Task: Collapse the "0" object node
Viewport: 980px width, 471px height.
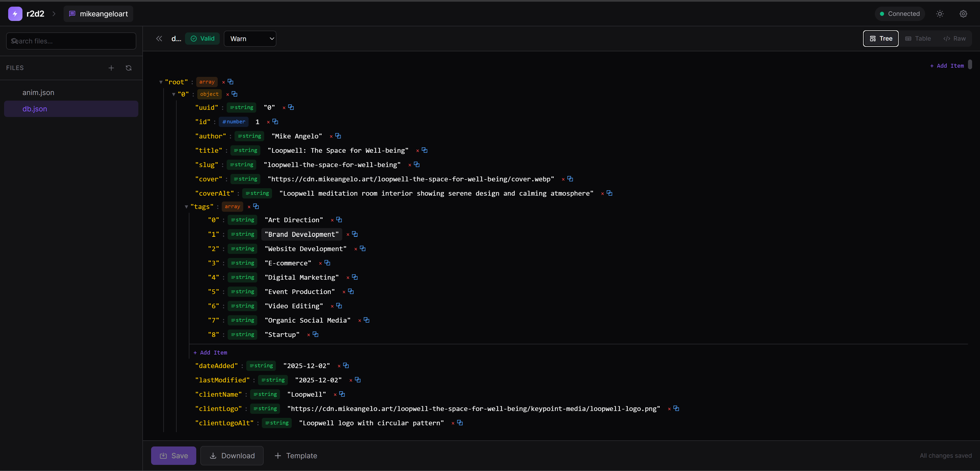Action: [174, 95]
